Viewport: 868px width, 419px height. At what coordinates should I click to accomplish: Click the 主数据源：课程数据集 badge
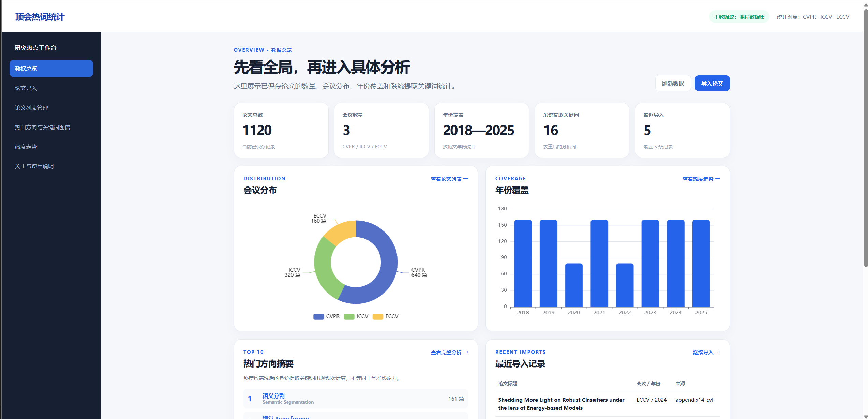[739, 17]
